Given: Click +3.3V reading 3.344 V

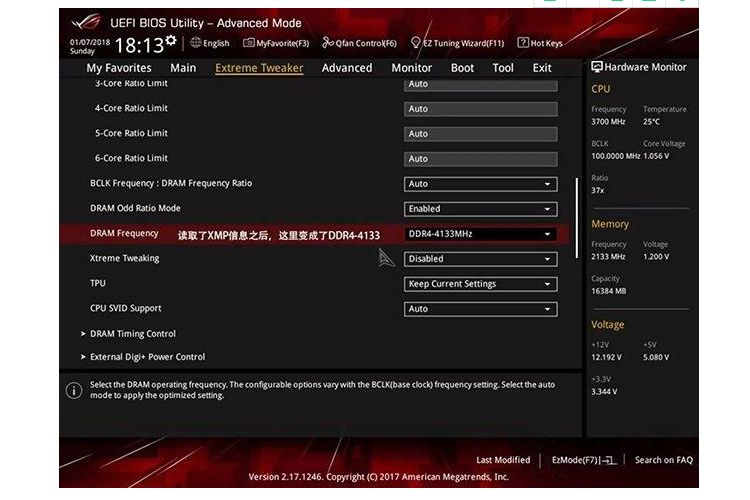Looking at the screenshot, I should point(604,391).
